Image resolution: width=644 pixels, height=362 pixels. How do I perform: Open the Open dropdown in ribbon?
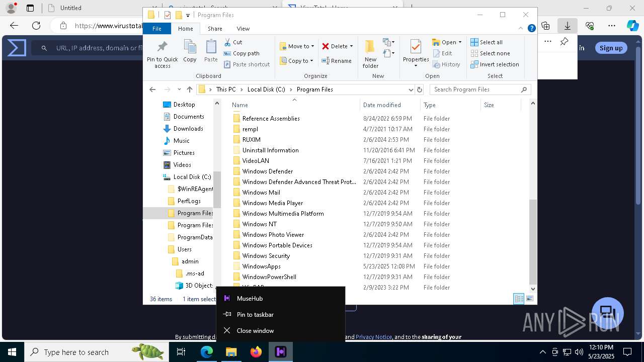447,42
